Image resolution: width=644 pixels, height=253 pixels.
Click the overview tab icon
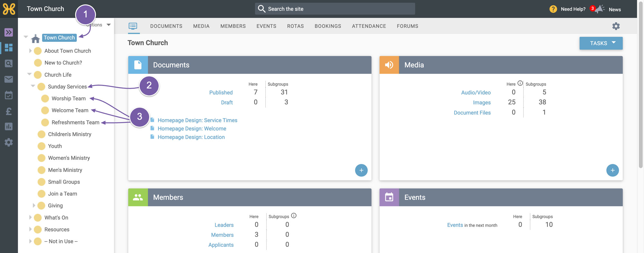(x=133, y=26)
